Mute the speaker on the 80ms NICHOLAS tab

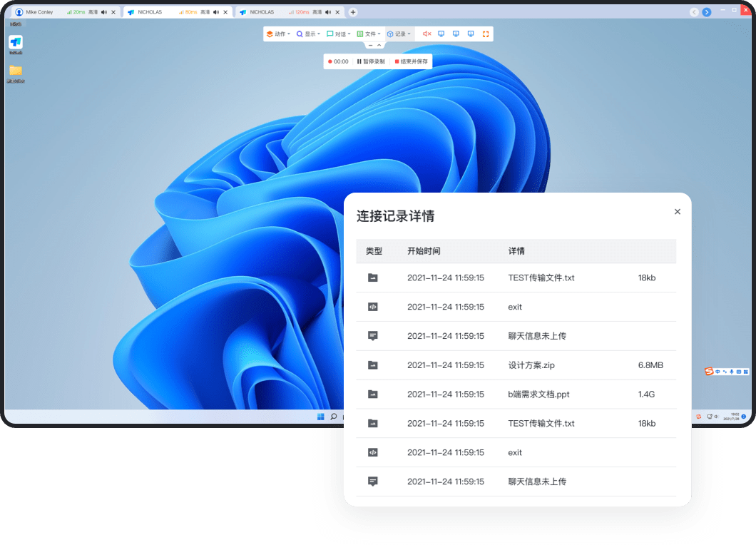(x=216, y=12)
